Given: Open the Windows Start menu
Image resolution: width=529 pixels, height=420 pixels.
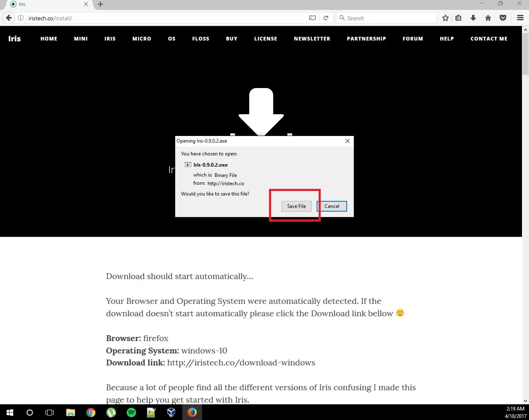Looking at the screenshot, I should [10, 412].
